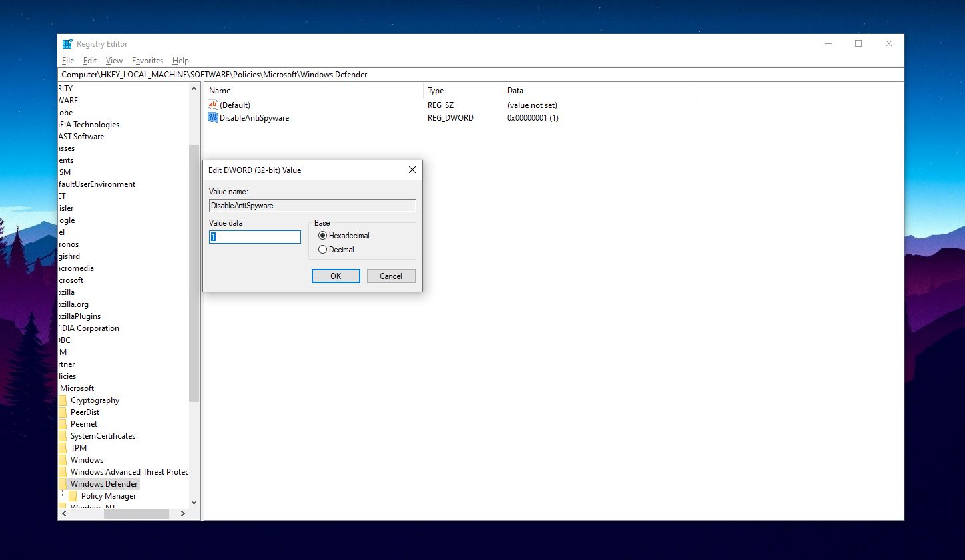Click the tree pane scroll up arrow

tap(194, 89)
